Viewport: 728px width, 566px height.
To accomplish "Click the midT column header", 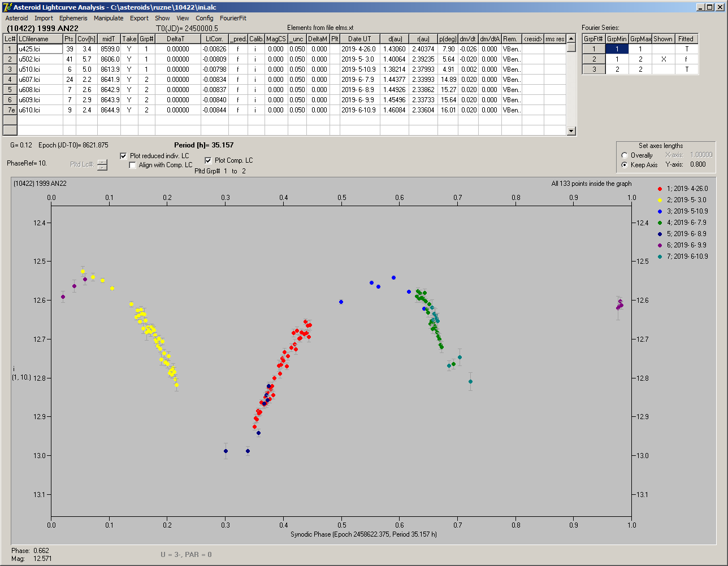I will tap(109, 39).
